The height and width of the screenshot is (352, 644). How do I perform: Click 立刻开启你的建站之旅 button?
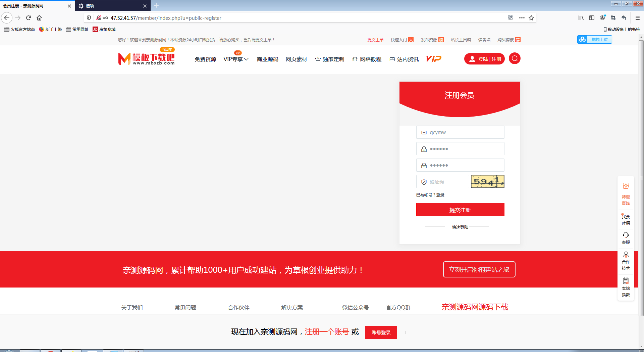coord(479,269)
